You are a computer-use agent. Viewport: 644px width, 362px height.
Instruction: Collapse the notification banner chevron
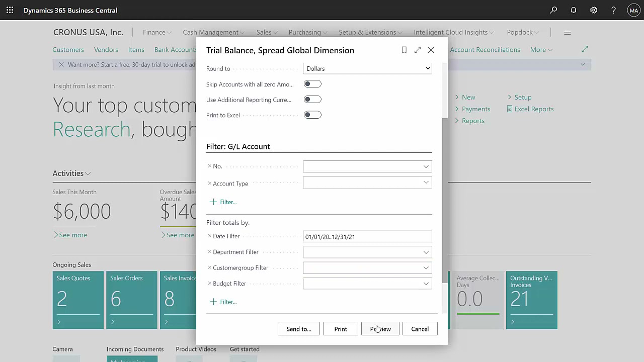coord(583,64)
